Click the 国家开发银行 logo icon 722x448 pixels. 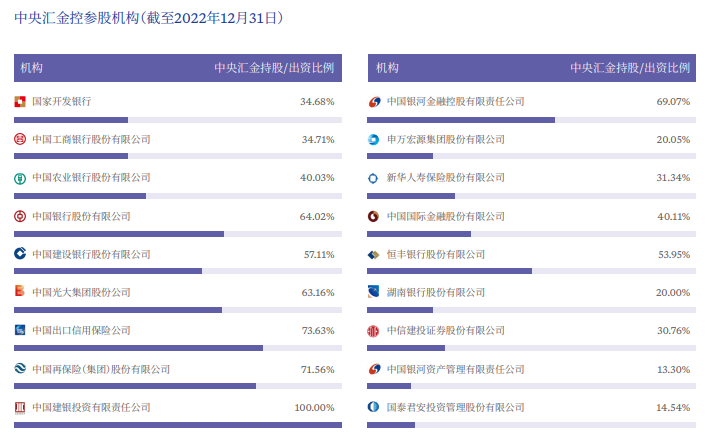[x=20, y=102]
